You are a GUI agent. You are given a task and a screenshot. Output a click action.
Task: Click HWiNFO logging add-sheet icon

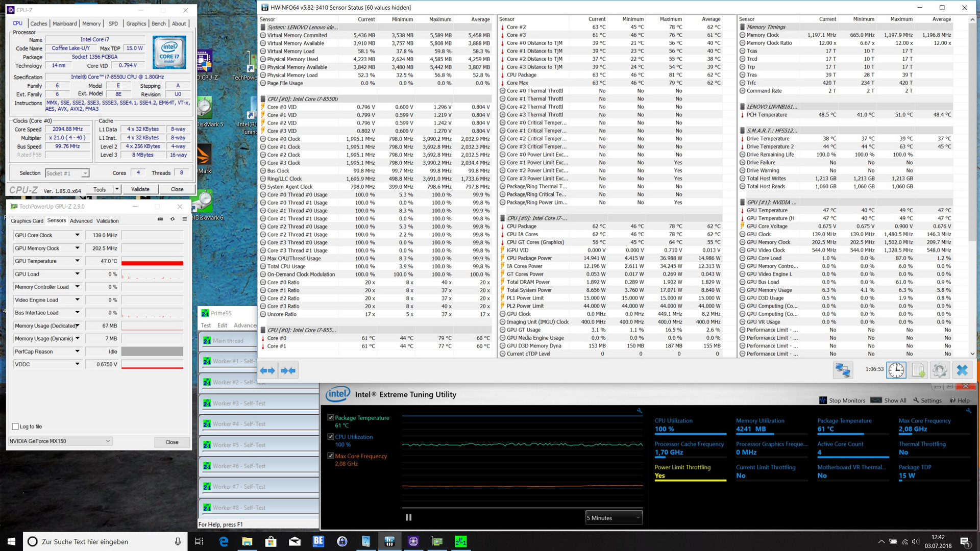(x=918, y=370)
